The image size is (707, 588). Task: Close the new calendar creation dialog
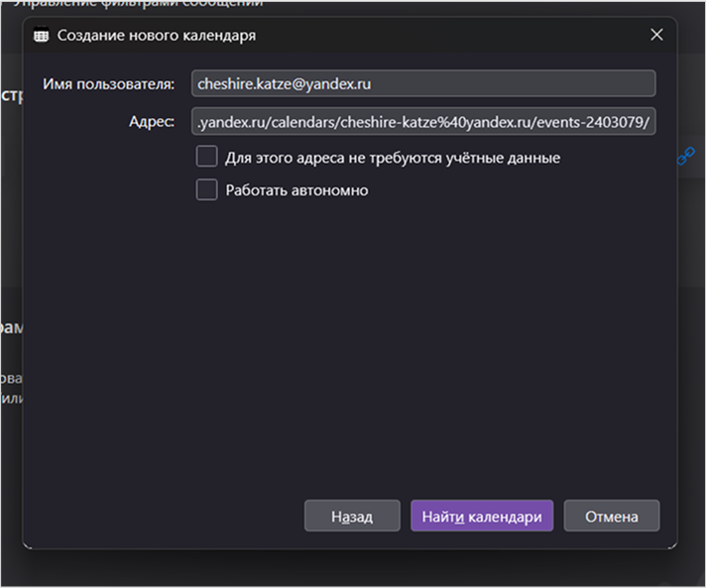655,35
